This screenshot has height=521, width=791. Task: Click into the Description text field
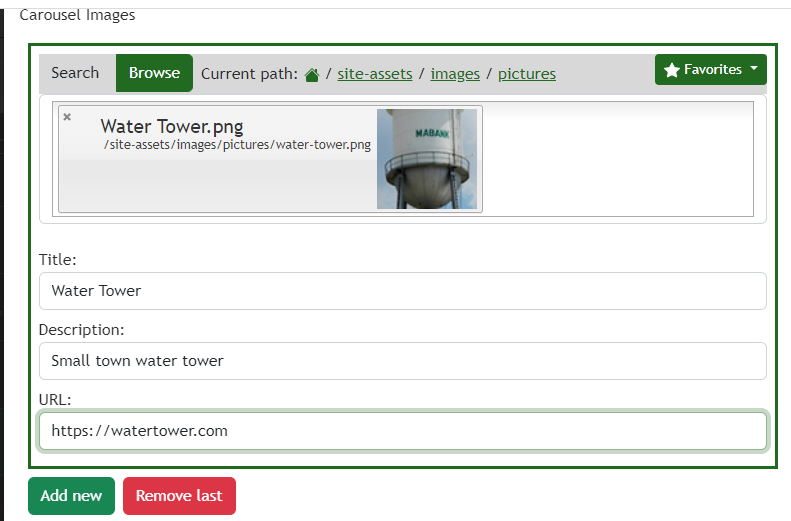pyautogui.click(x=402, y=361)
